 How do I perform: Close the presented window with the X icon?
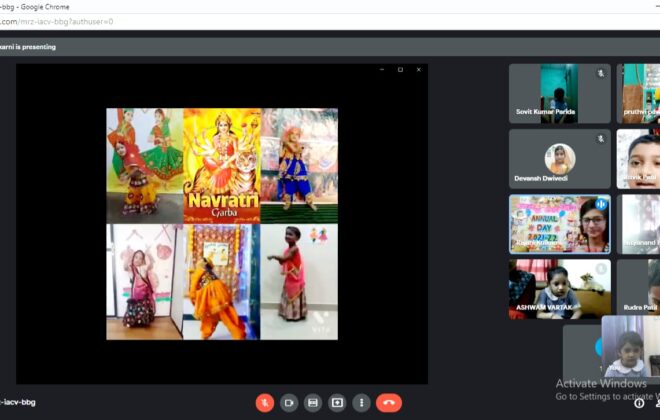pos(418,69)
